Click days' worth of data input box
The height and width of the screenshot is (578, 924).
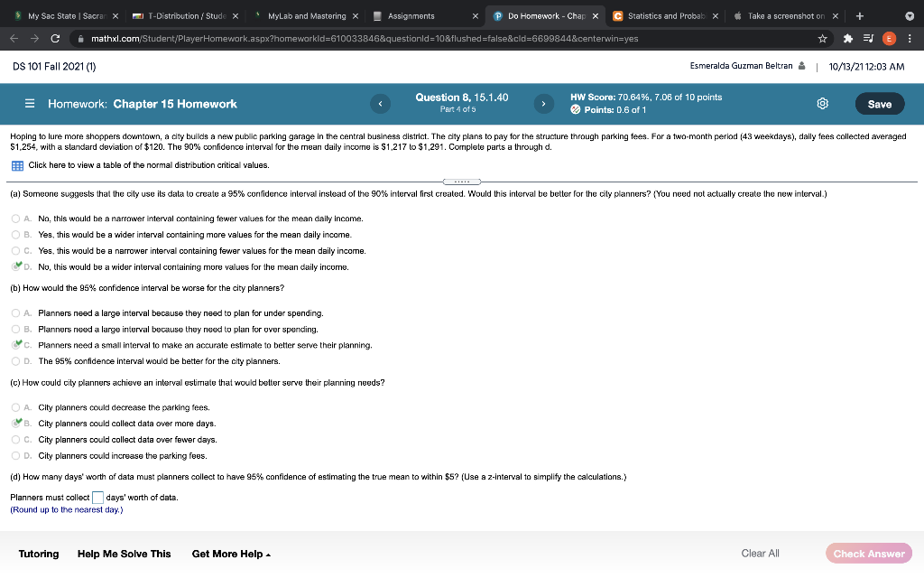click(x=97, y=498)
